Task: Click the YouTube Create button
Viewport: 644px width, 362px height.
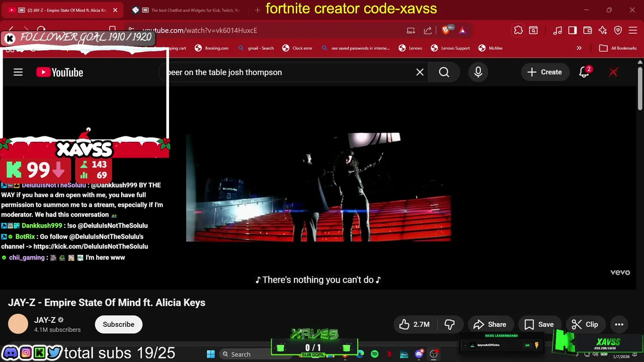Action: click(544, 72)
